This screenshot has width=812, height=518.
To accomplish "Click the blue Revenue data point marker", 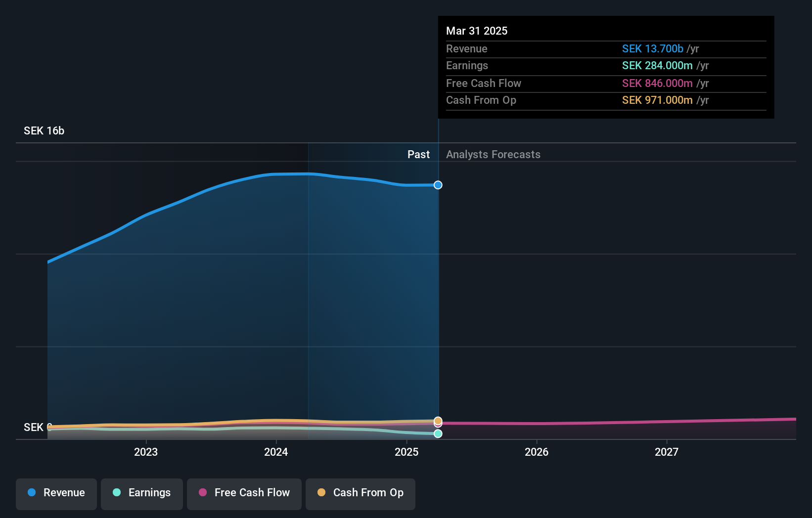I will point(438,185).
